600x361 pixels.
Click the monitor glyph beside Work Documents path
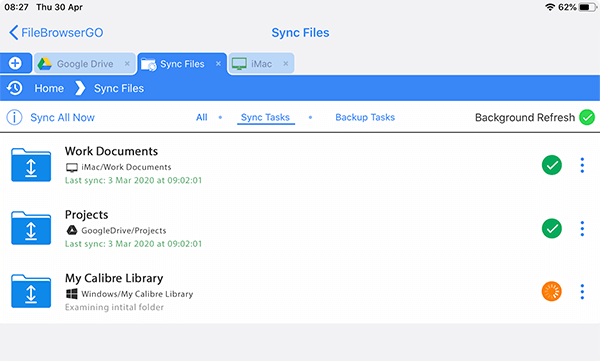pyautogui.click(x=72, y=167)
